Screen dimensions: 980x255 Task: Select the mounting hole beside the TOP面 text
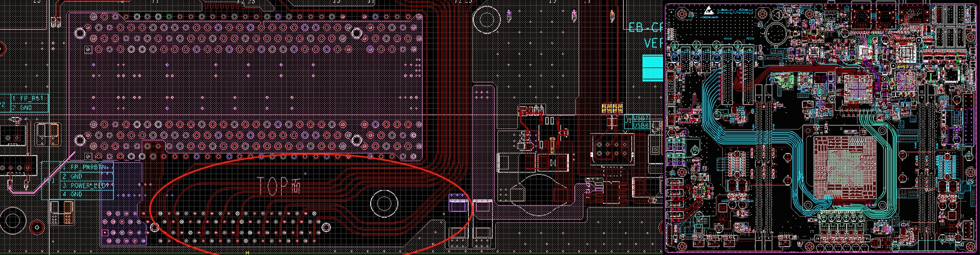point(383,203)
